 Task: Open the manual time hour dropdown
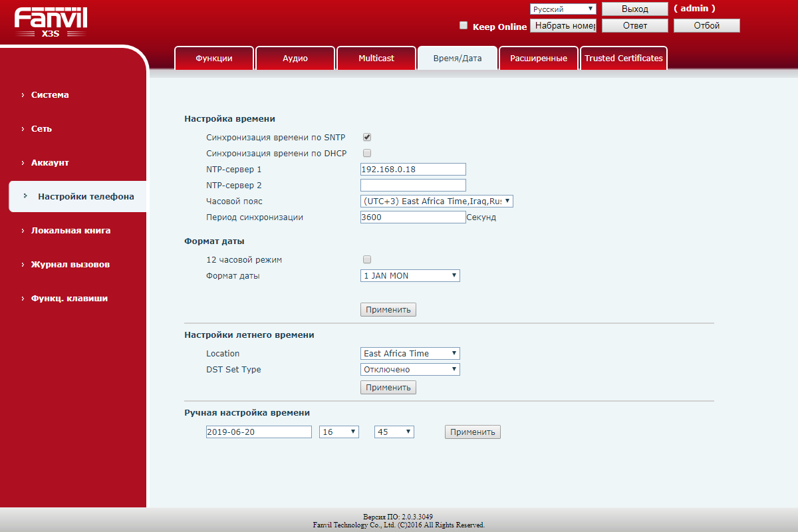tap(339, 432)
